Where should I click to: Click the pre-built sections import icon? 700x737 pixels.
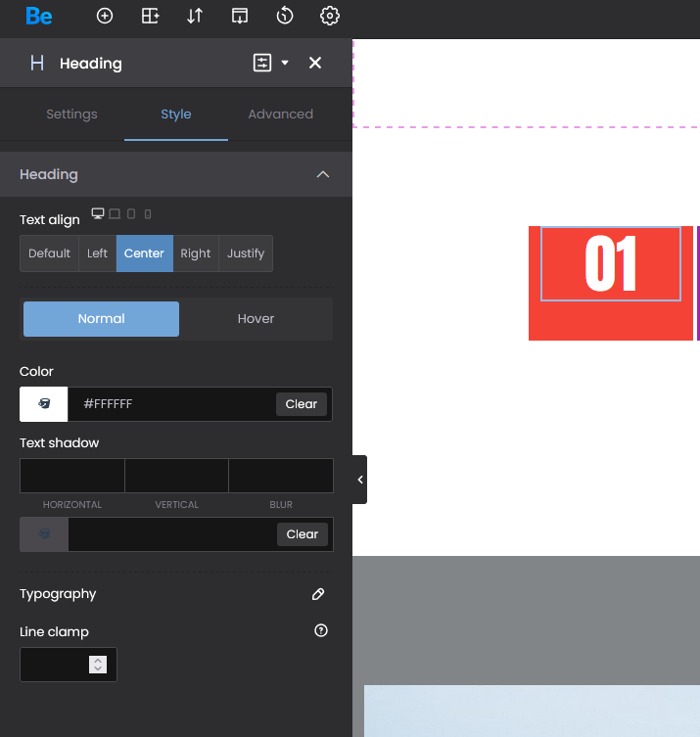click(x=240, y=16)
